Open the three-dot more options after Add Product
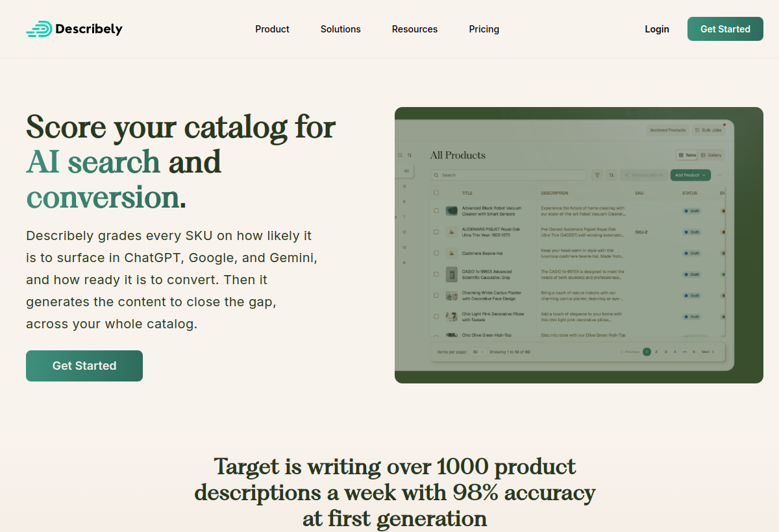Viewport: 779px width, 532px height. click(719, 175)
